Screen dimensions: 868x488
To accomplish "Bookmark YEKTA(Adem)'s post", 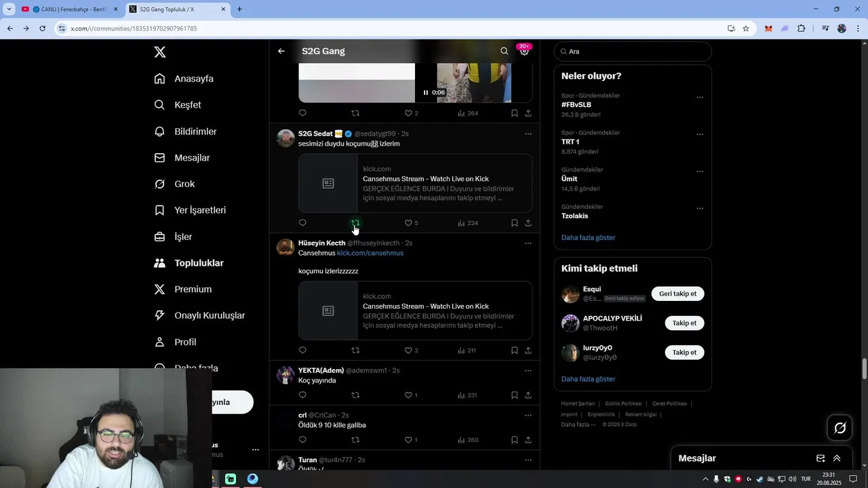I will click(x=514, y=395).
